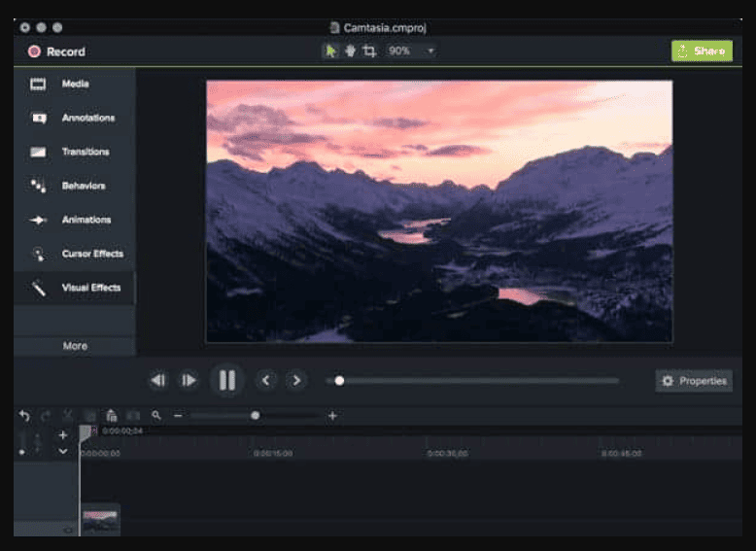Screen dimensions: 756x551
Task: Open the Annotations tab
Action: 74,119
